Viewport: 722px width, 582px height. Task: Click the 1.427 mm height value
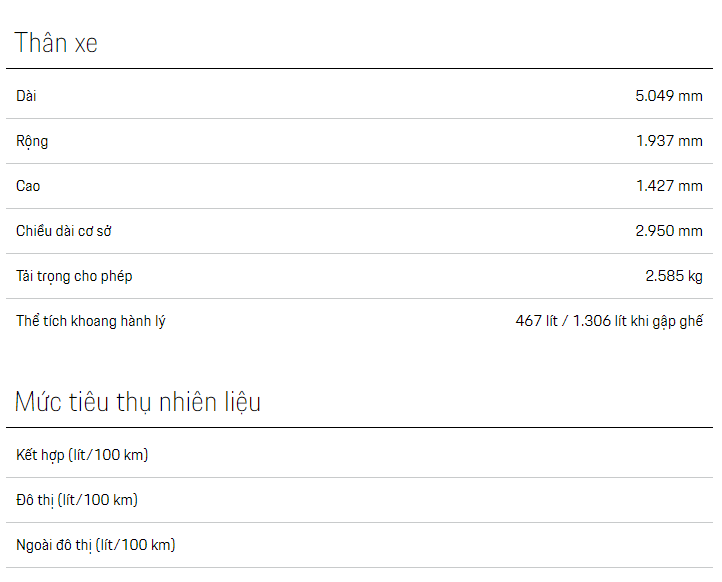[669, 186]
